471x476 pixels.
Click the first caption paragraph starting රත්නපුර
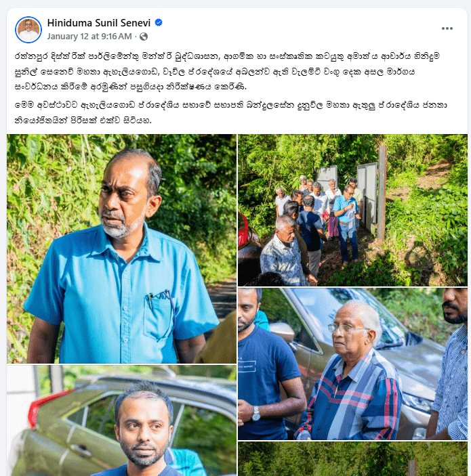coord(227,72)
